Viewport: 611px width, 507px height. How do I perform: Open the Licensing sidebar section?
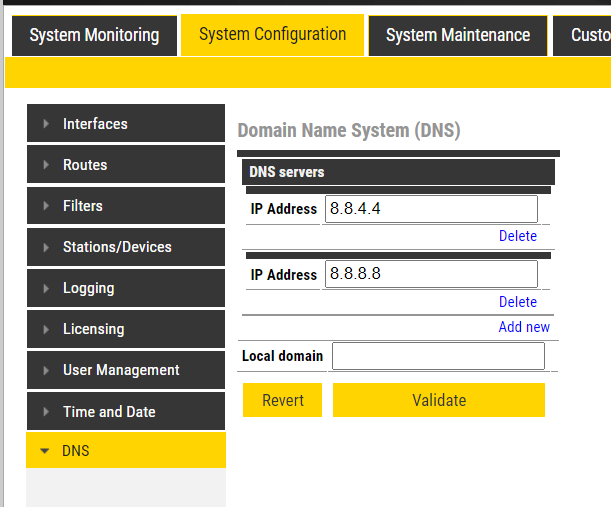93,329
